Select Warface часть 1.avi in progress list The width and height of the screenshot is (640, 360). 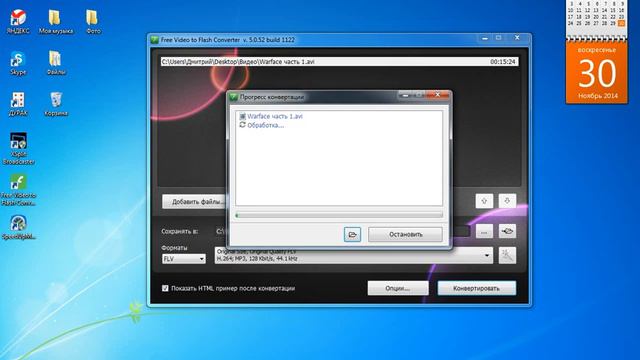[275, 116]
